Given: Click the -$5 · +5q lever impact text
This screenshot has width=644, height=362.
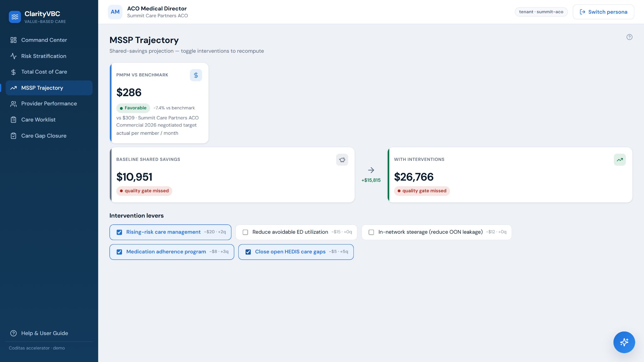Looking at the screenshot, I should tap(338, 252).
